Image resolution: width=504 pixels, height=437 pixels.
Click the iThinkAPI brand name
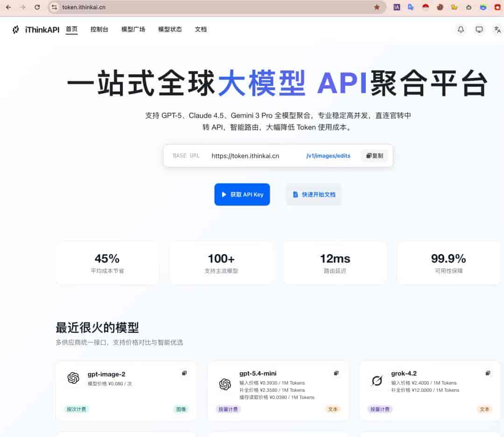(x=42, y=29)
